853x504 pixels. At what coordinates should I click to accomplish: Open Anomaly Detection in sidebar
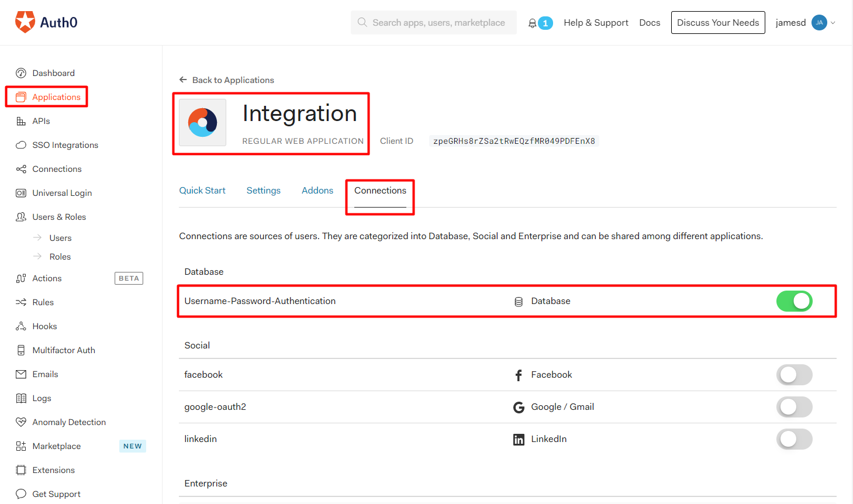click(x=70, y=422)
